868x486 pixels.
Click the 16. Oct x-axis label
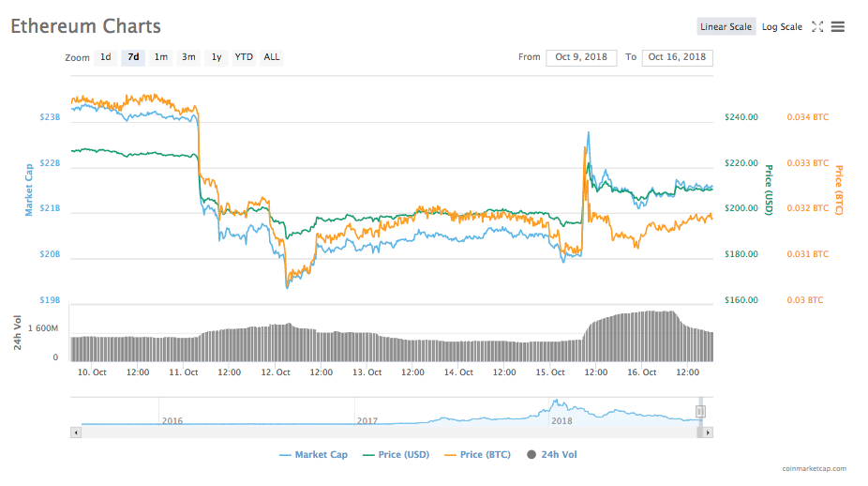point(641,372)
